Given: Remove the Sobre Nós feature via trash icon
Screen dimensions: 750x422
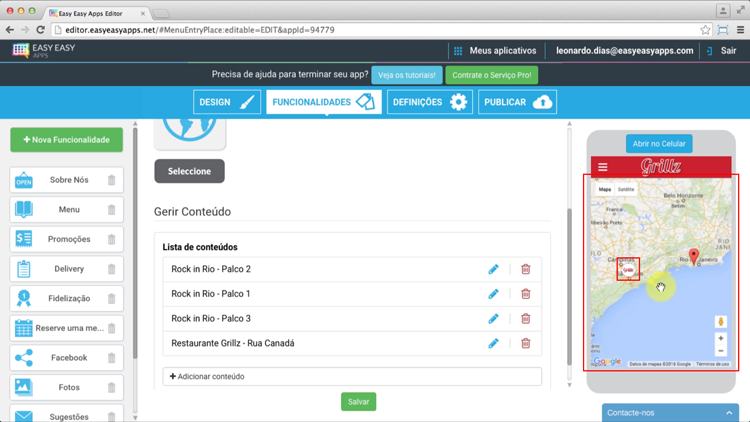Looking at the screenshot, I should (x=111, y=181).
